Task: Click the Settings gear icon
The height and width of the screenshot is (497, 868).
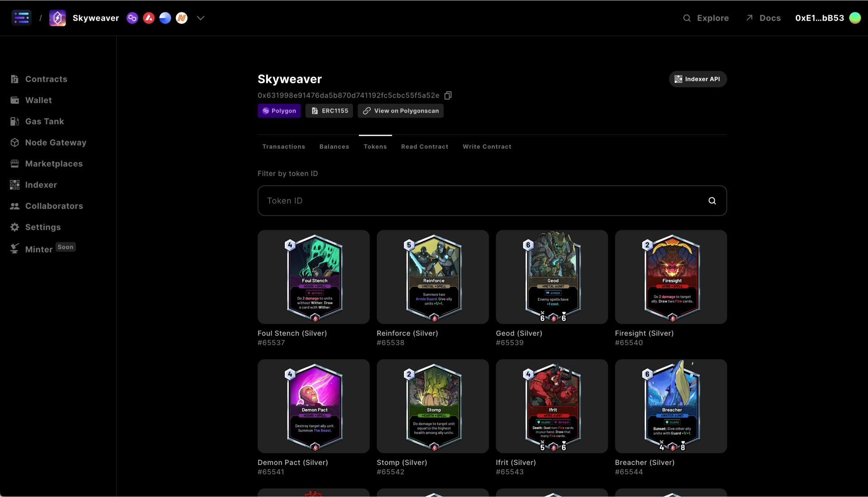Action: (x=14, y=227)
